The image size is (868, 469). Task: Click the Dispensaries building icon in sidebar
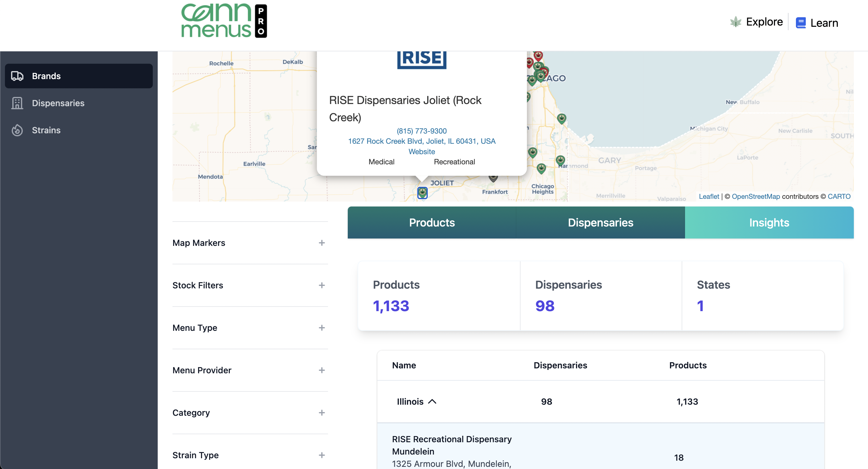(17, 103)
